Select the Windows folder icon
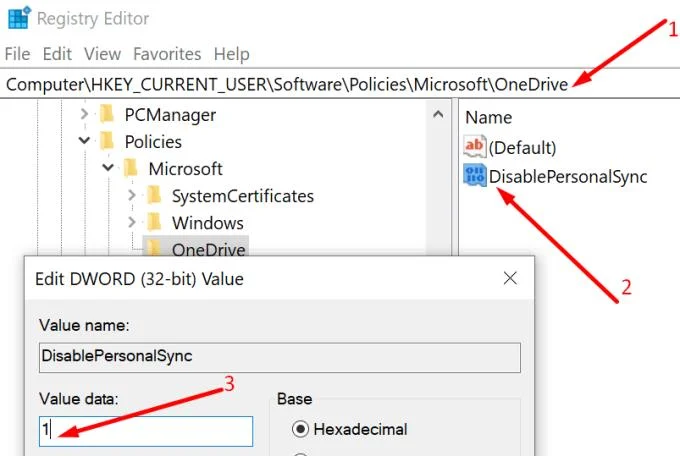This screenshot has height=456, width=680. (x=154, y=222)
